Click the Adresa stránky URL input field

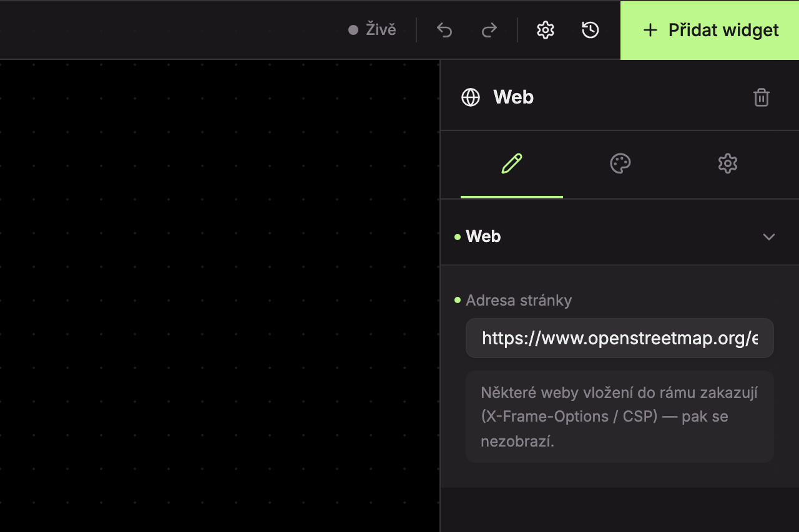click(x=620, y=338)
